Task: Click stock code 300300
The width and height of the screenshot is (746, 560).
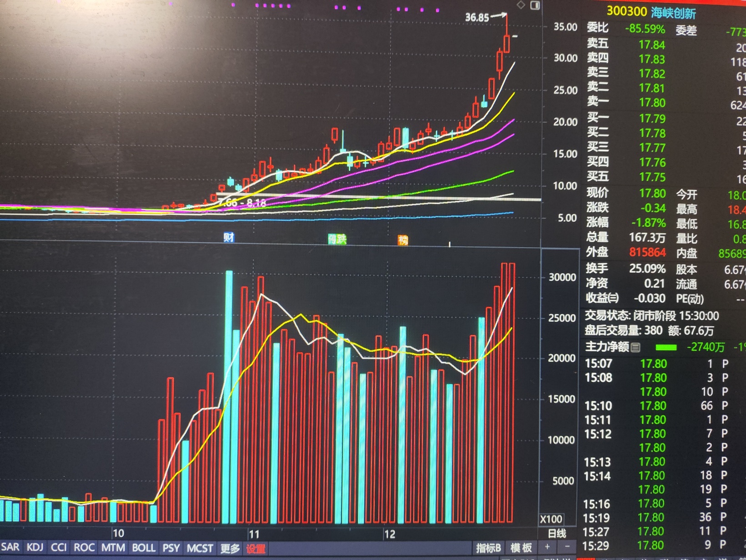Action: [626, 11]
